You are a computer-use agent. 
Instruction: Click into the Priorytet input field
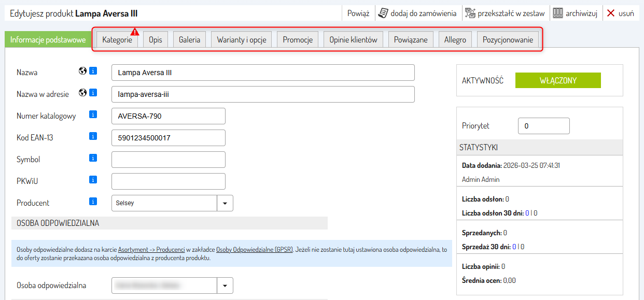click(x=543, y=126)
